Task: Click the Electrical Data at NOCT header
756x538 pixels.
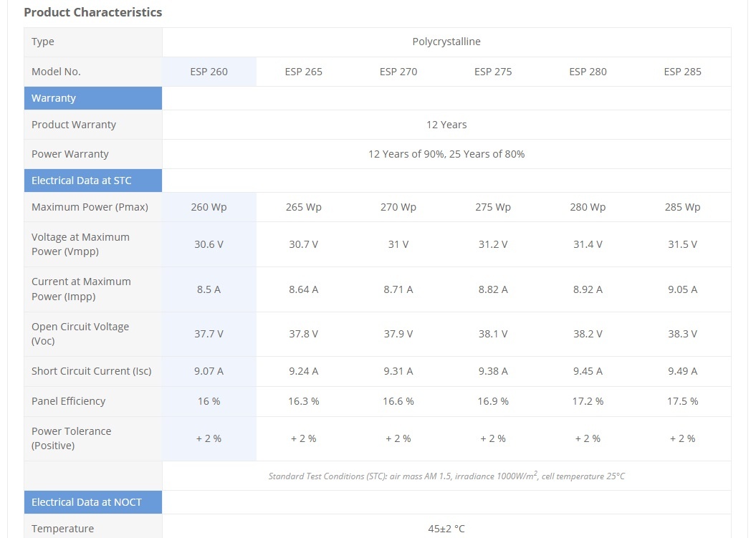Action: (x=87, y=502)
